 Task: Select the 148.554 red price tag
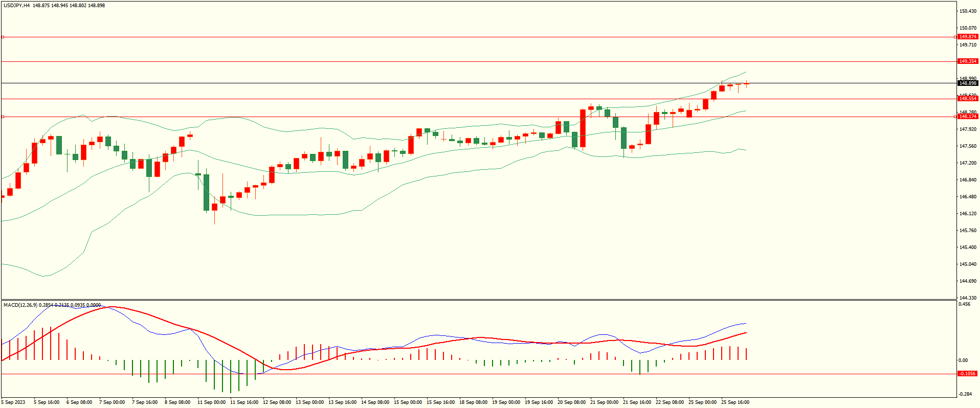pos(967,99)
